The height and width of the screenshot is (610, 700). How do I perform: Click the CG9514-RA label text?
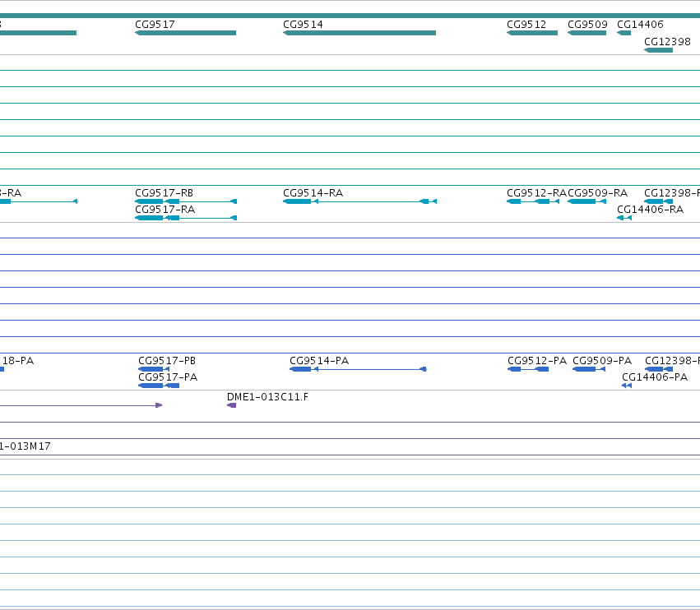[313, 193]
